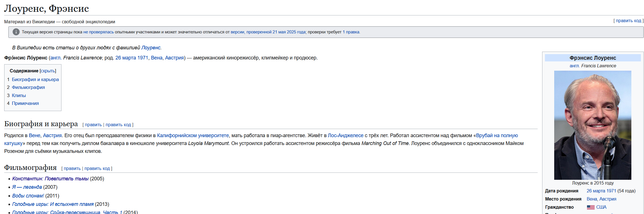Open the Лоуренс surname link in the hatnote
Image resolution: width=644 pixels, height=214 pixels.
pyautogui.click(x=151, y=48)
